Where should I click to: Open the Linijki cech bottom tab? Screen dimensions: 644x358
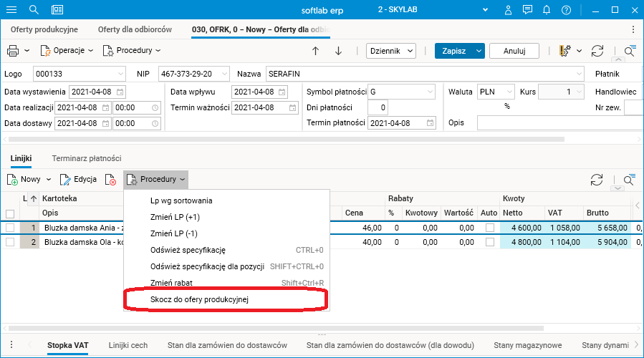tap(128, 345)
